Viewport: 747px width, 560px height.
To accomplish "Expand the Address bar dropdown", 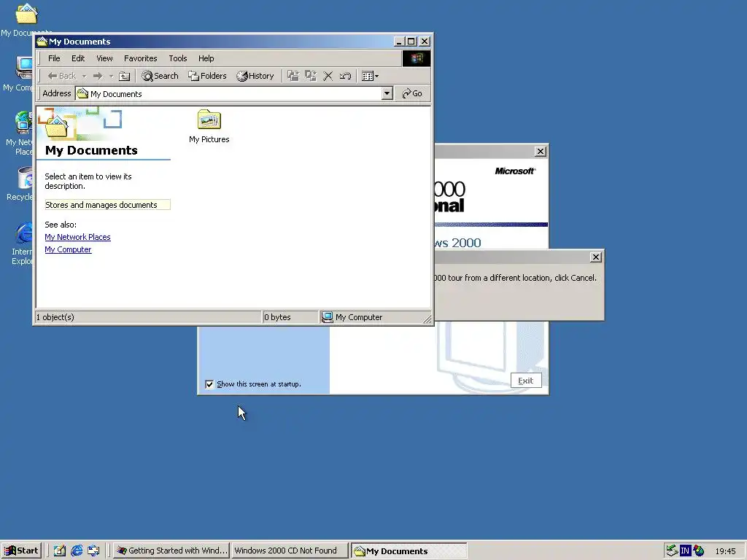I will pos(387,93).
